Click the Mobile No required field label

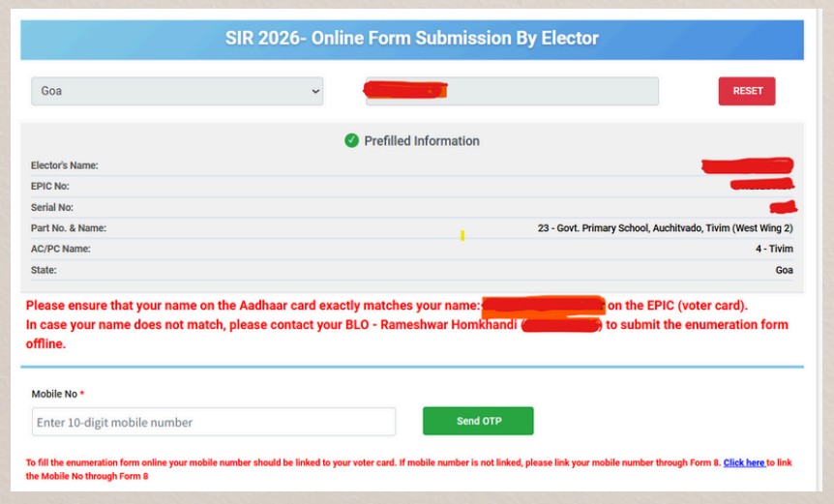58,394
